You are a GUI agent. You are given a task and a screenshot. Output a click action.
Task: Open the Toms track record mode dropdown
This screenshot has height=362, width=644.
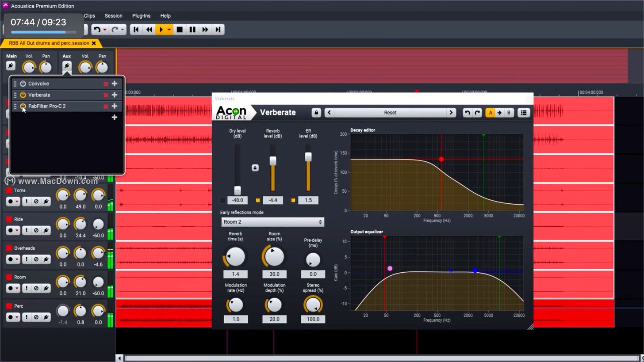pyautogui.click(x=17, y=202)
